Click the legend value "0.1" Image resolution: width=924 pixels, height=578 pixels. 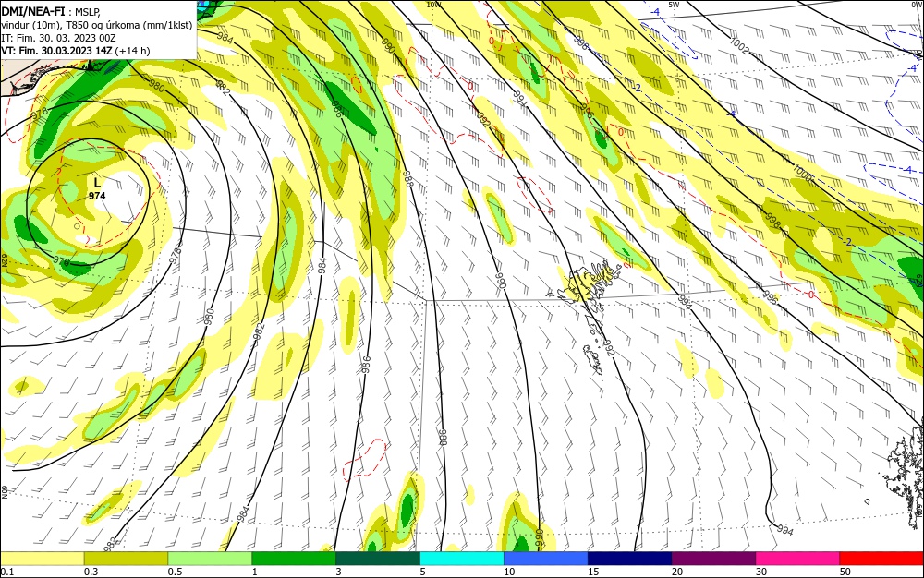pos(6,572)
